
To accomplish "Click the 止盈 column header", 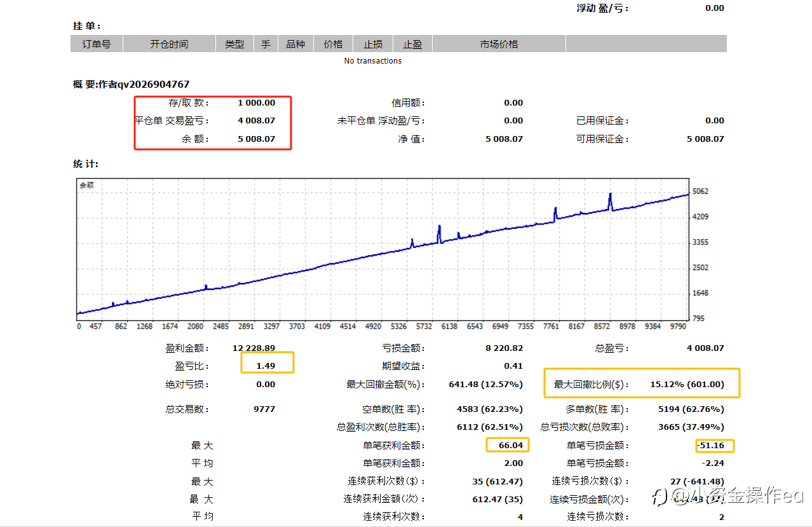I will (x=412, y=44).
